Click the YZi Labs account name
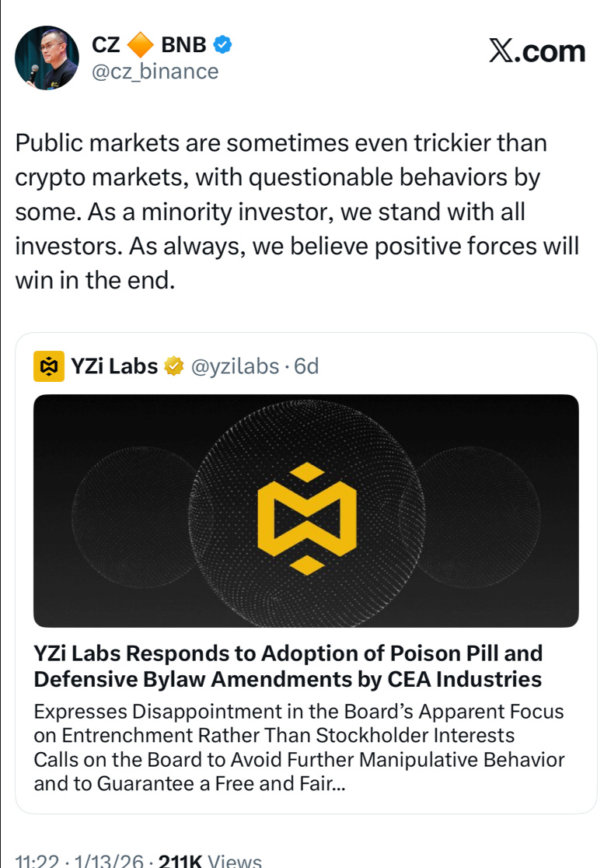Screen dimensions: 611x868 114,366
